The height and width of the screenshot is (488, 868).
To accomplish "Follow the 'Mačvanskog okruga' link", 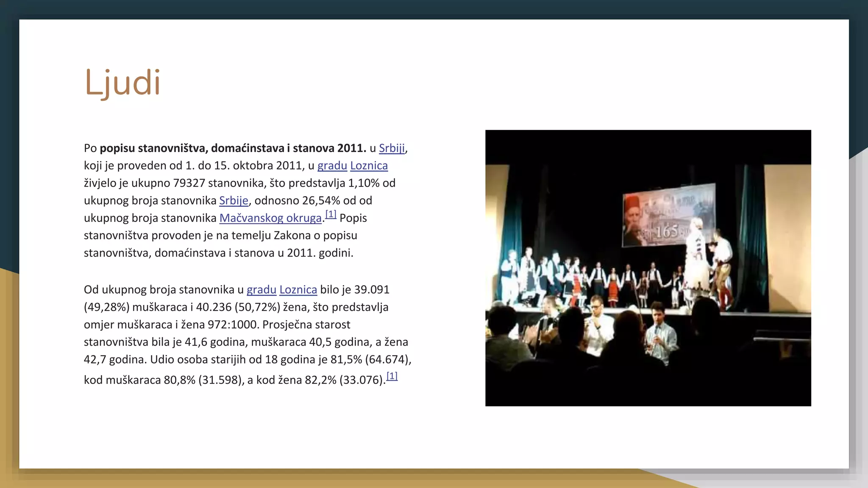I will point(270,218).
